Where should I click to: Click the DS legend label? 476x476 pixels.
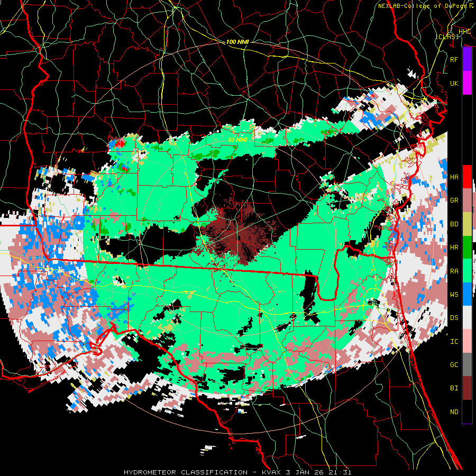[454, 318]
